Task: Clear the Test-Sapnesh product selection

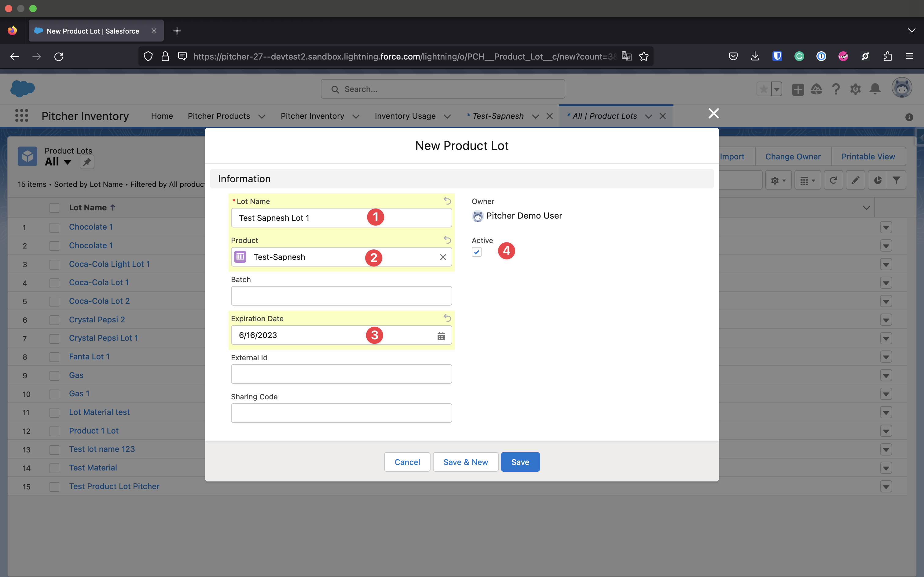Action: point(442,257)
